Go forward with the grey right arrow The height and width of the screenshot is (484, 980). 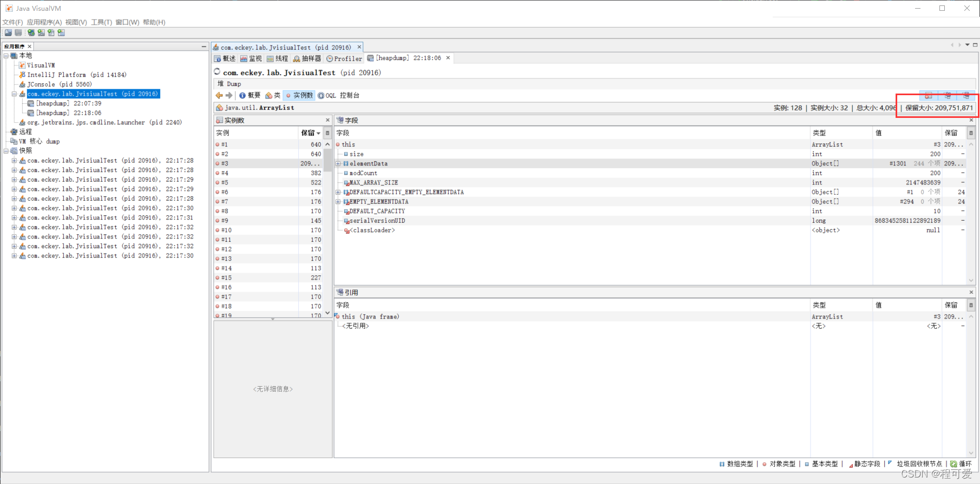point(229,95)
